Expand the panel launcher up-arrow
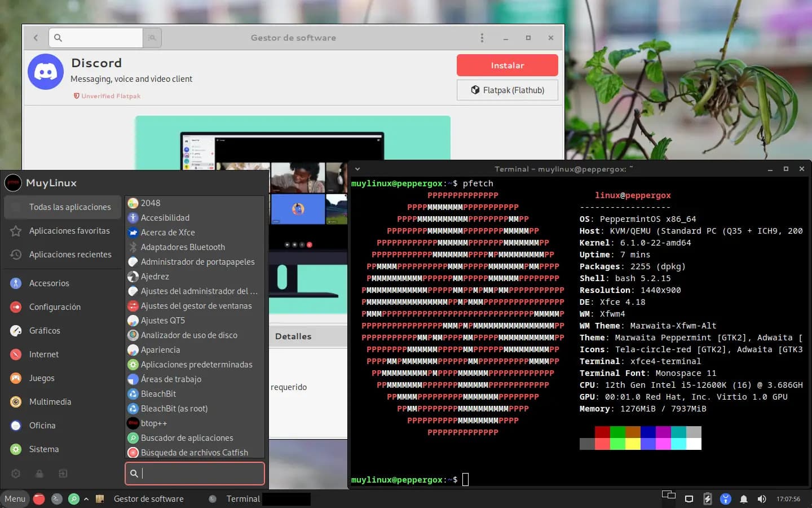This screenshot has width=812, height=508. click(x=86, y=499)
